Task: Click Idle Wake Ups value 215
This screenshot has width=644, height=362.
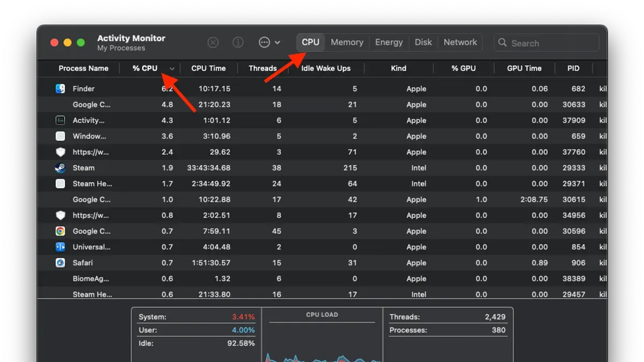Action: (x=350, y=168)
